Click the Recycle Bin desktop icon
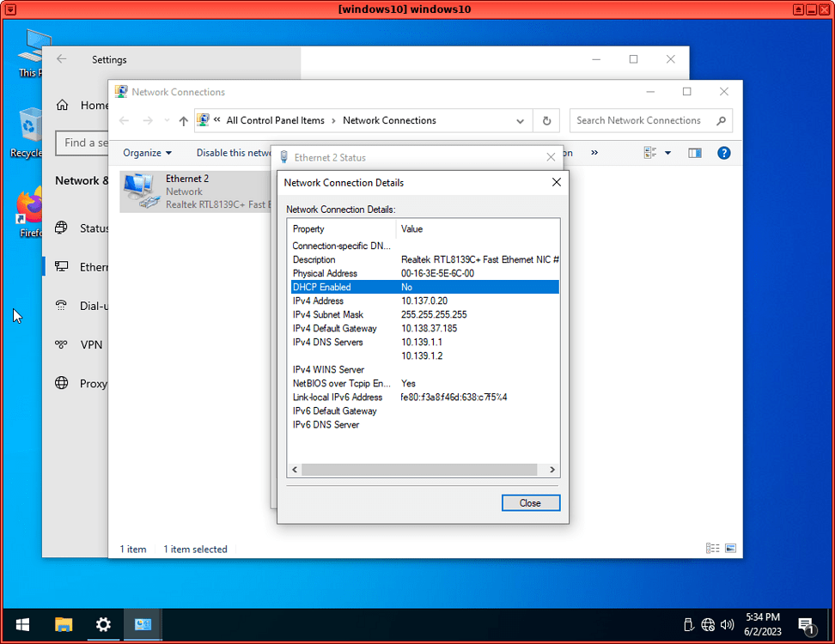 [27, 132]
